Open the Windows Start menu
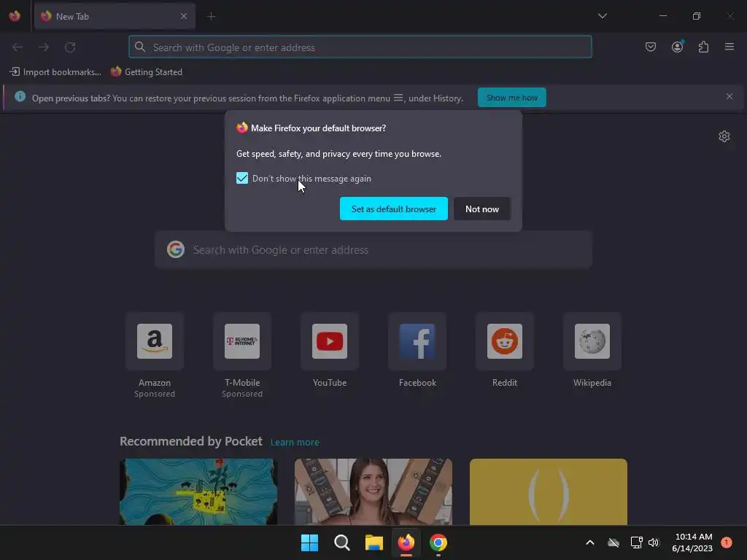Image resolution: width=747 pixels, height=560 pixels. 309,542
